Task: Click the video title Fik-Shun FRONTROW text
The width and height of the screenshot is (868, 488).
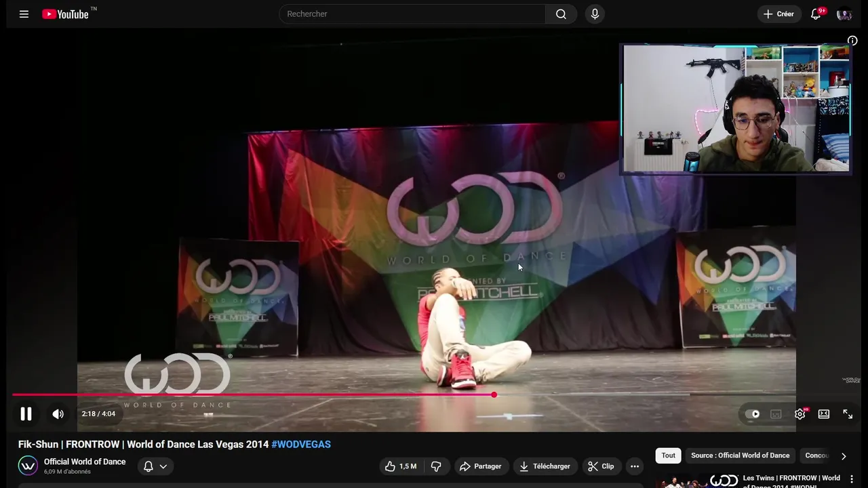Action: tap(143, 445)
